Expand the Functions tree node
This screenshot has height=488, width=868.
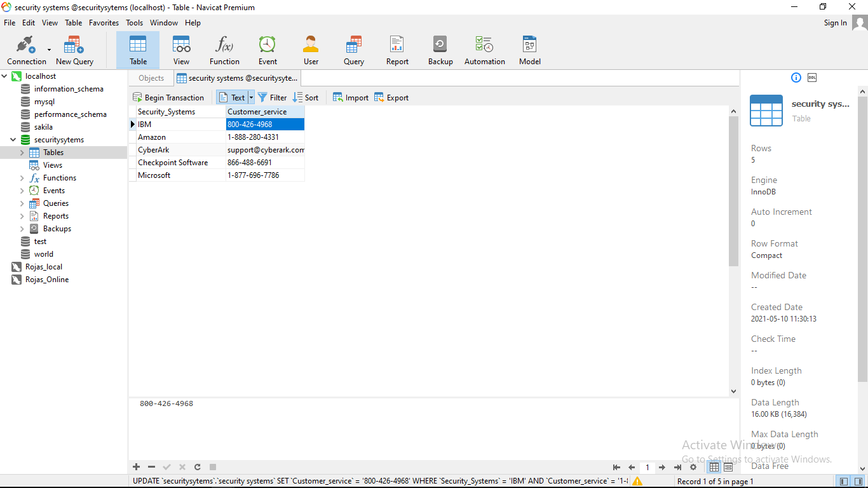click(x=22, y=178)
